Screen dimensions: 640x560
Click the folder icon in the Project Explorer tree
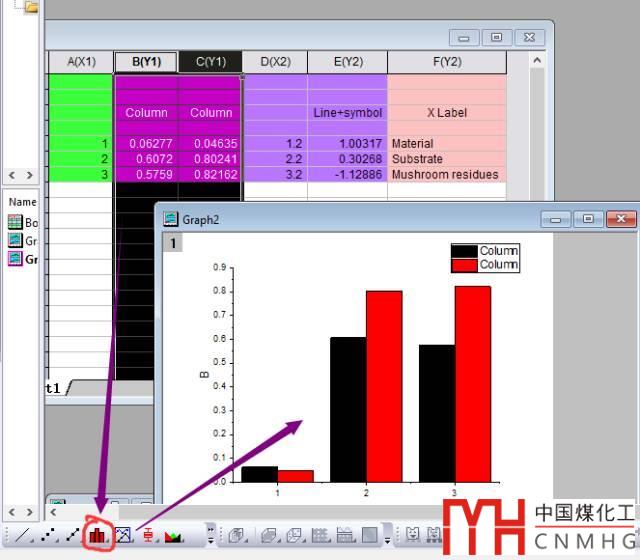coord(30,7)
